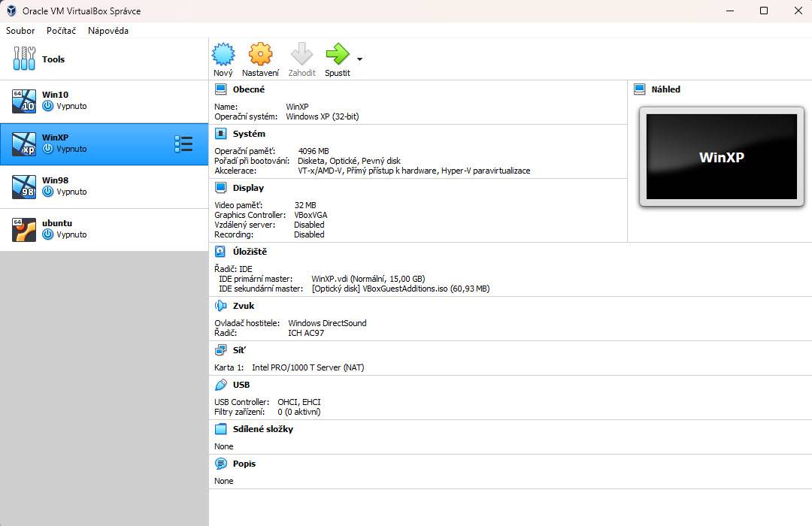Start the VM with Spustit green arrow
The image size is (812, 526).
tap(337, 54)
